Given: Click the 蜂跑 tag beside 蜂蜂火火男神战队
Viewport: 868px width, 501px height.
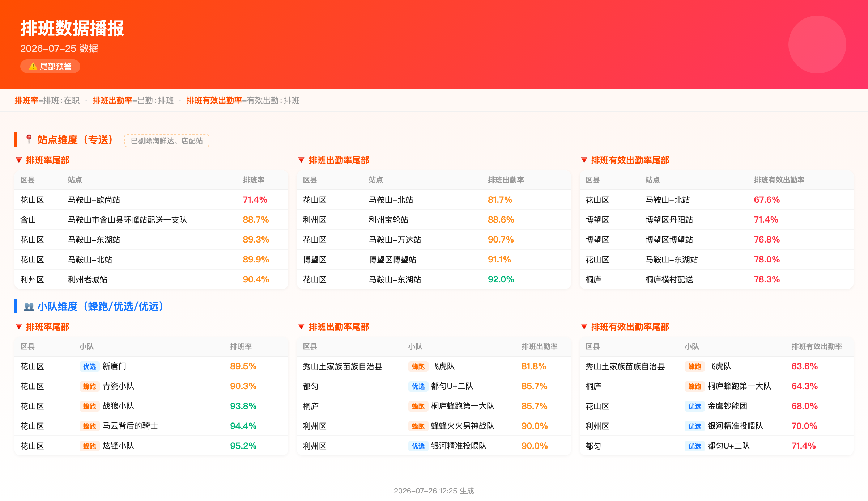Looking at the screenshot, I should click(x=418, y=426).
